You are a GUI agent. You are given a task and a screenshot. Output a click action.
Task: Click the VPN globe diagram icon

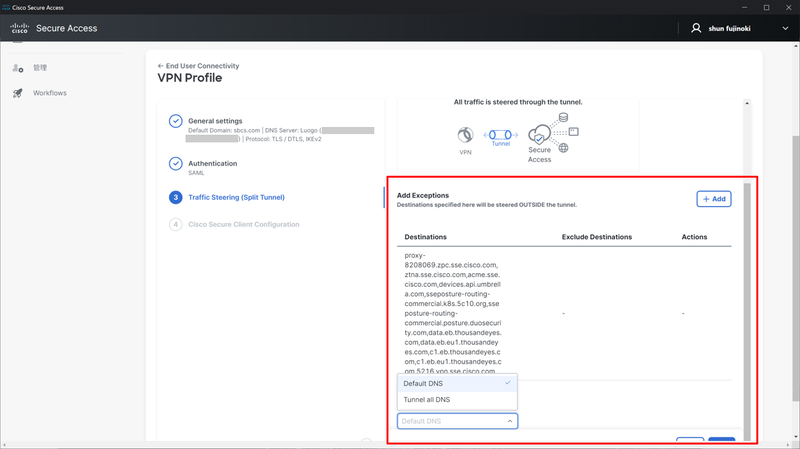(465, 135)
